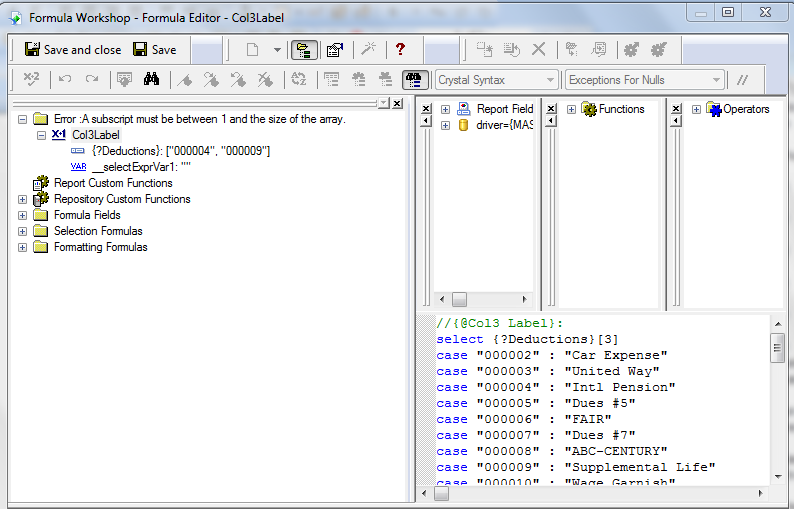Screen dimensions: 794x509
Task: Toggle the Function Tree panel button
Action: pos(359,80)
